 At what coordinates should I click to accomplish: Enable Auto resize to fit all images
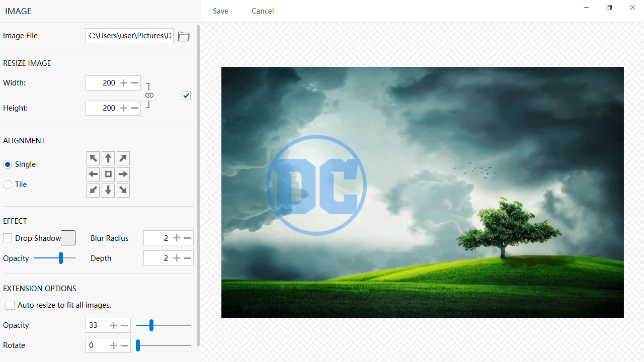[x=10, y=305]
